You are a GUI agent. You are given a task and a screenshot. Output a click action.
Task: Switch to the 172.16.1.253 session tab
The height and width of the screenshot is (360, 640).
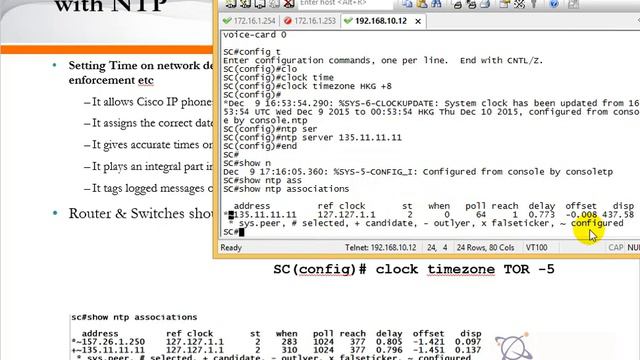pos(310,21)
